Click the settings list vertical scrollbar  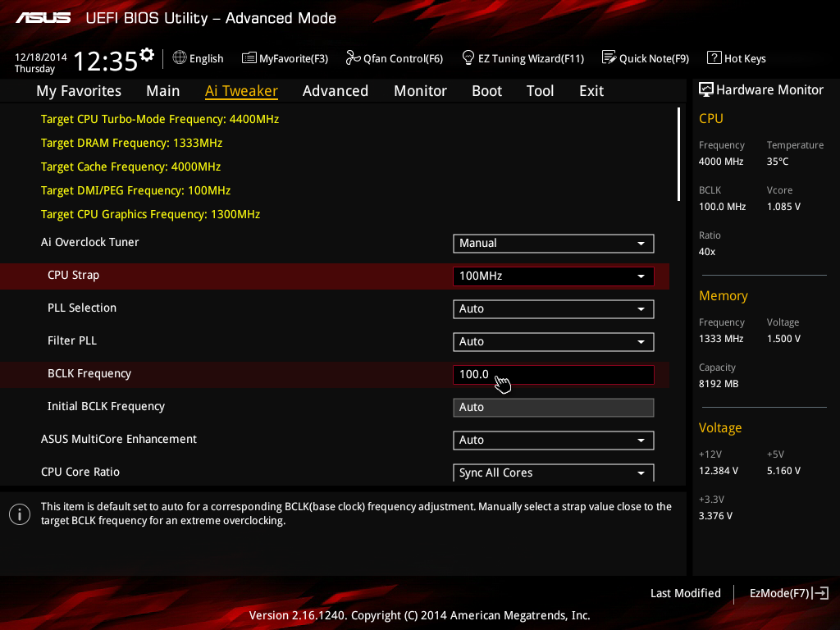pyautogui.click(x=678, y=154)
